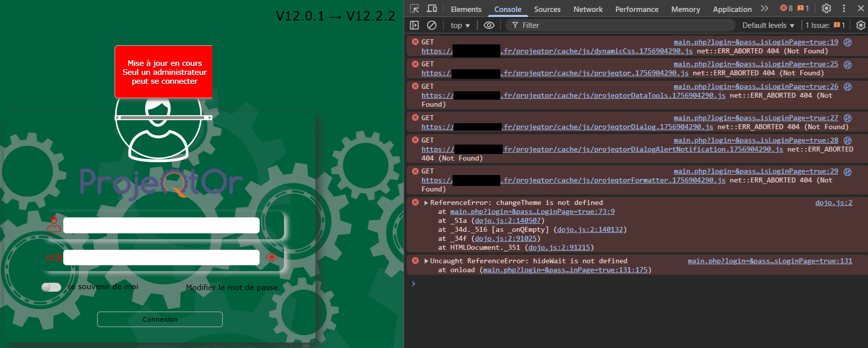Open DevTools settings gear icon
Image resolution: width=868 pixels, height=348 pixels.
click(826, 8)
